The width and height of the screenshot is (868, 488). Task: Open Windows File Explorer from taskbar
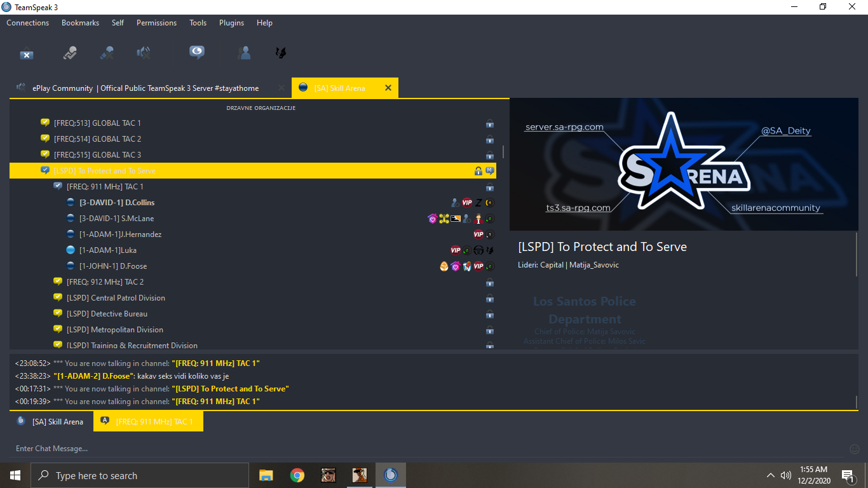(266, 475)
